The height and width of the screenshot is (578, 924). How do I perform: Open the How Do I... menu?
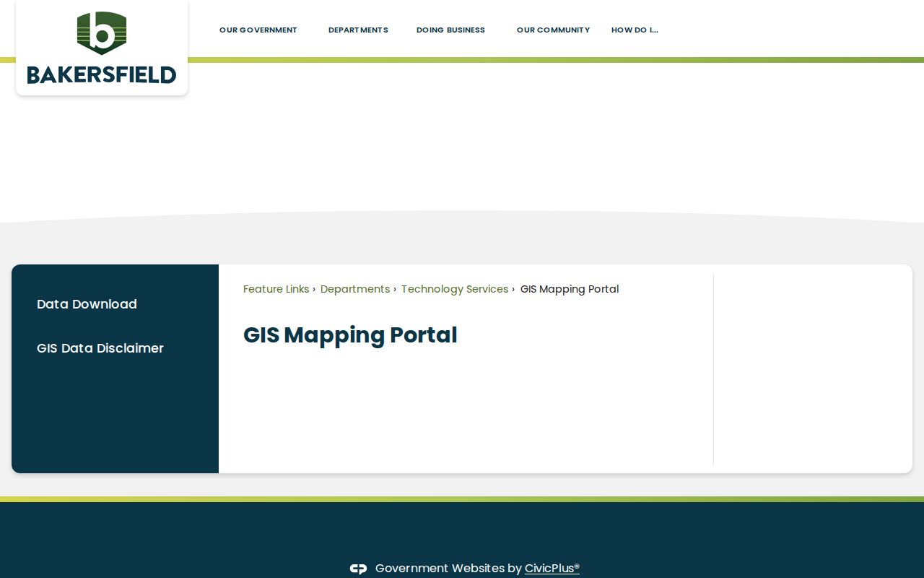pyautogui.click(x=635, y=30)
